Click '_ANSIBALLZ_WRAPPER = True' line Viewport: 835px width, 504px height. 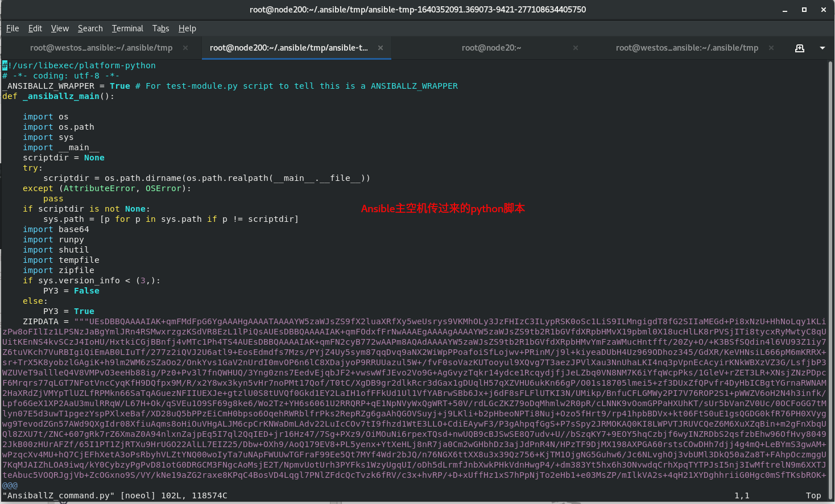click(x=230, y=86)
